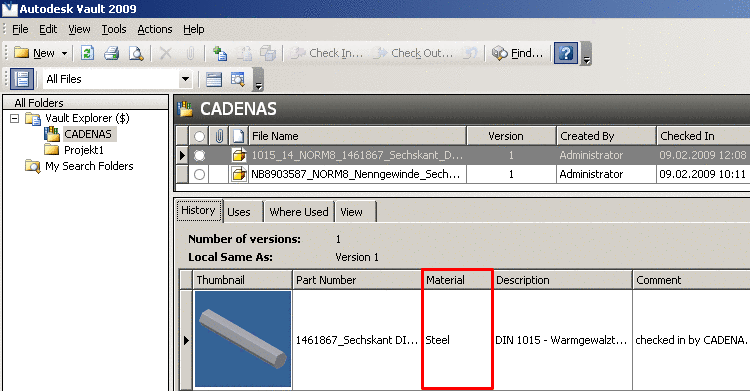This screenshot has height=391, width=750.
Task: Click the Autodesk Vault title bar icon
Action: tap(9, 9)
